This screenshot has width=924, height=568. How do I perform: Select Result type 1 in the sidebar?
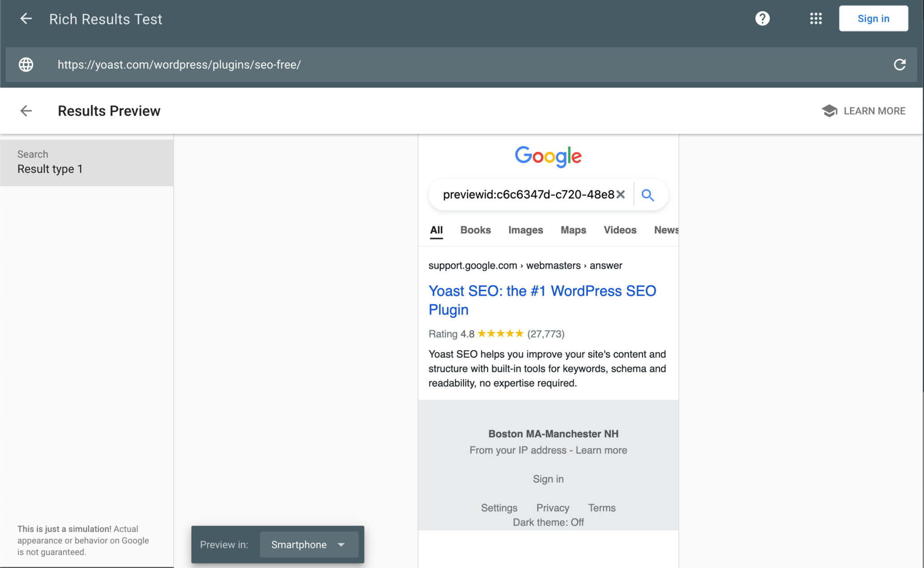[50, 169]
